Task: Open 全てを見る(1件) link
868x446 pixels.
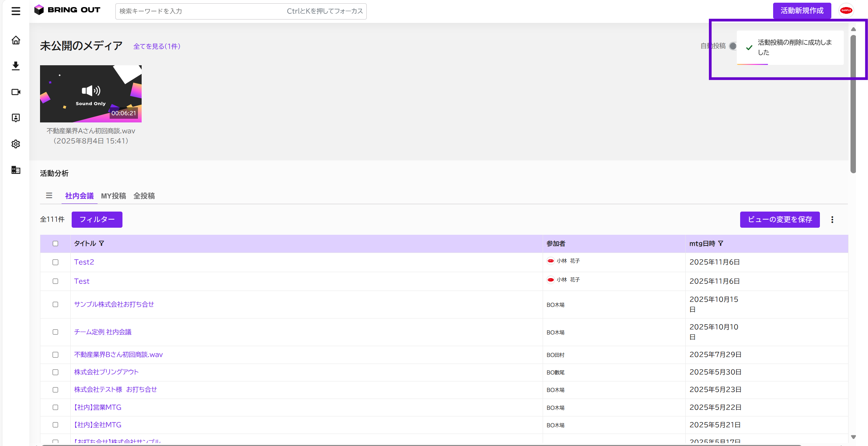Action: tap(157, 46)
